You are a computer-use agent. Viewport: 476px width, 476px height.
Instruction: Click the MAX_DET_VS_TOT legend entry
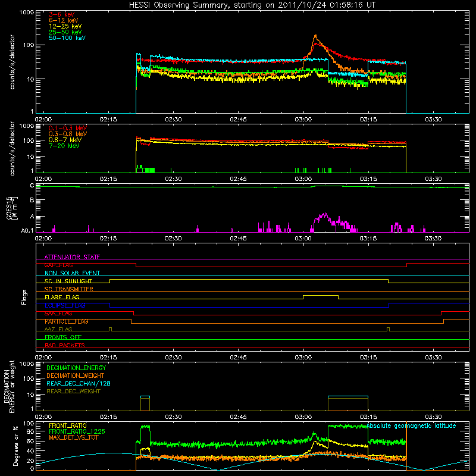[x=74, y=437]
